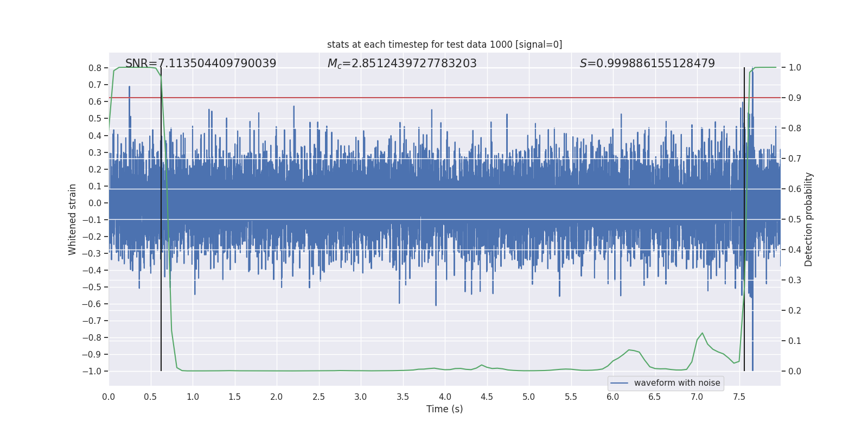Click the 0.0 tick label on the time axis
Viewport: 868px width, 434px height.
108,397
